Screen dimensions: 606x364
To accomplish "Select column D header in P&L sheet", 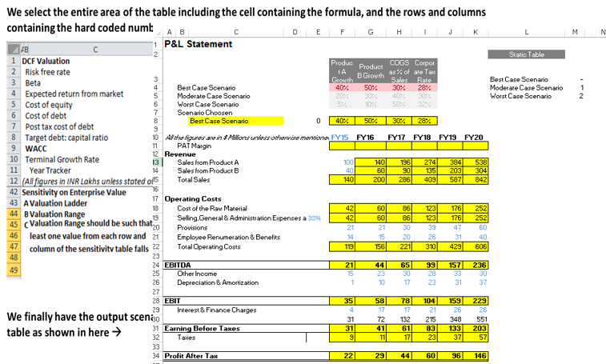I will (295, 32).
